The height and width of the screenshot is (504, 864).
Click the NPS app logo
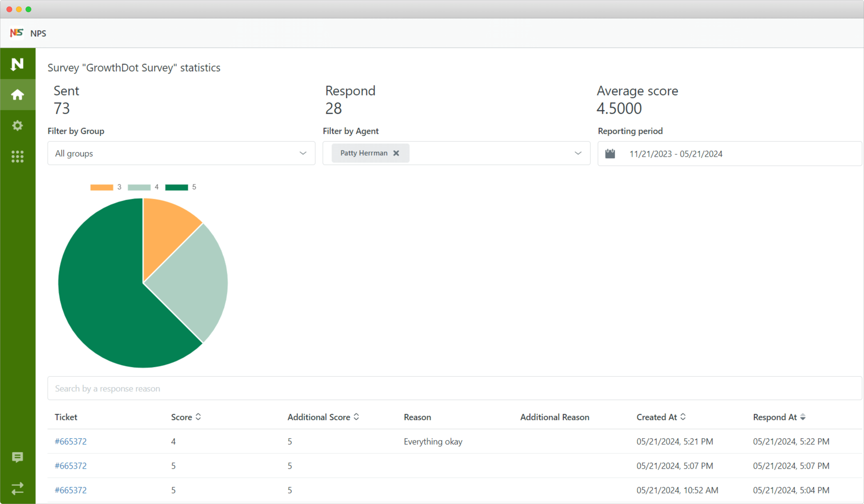pos(16,33)
